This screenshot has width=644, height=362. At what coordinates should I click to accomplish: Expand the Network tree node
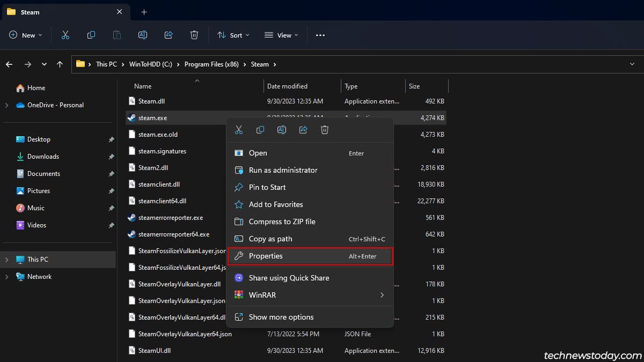(x=6, y=277)
